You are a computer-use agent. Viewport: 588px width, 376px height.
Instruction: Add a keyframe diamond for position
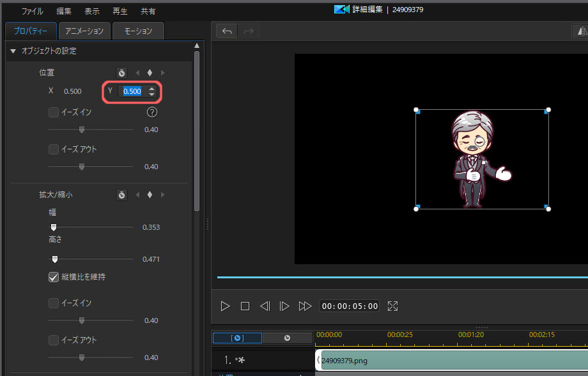[x=150, y=73]
